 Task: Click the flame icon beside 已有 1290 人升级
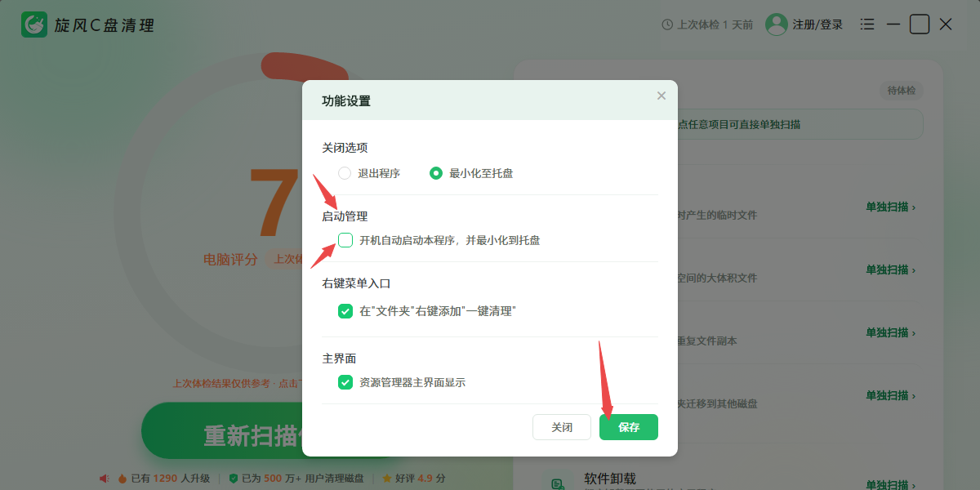(x=122, y=478)
